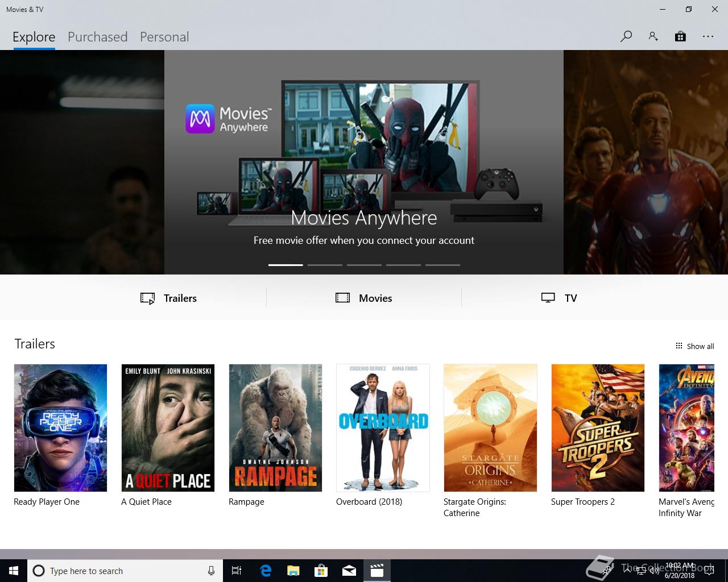728x582 pixels.
Task: Open File Explorer from taskbar
Action: (293, 571)
